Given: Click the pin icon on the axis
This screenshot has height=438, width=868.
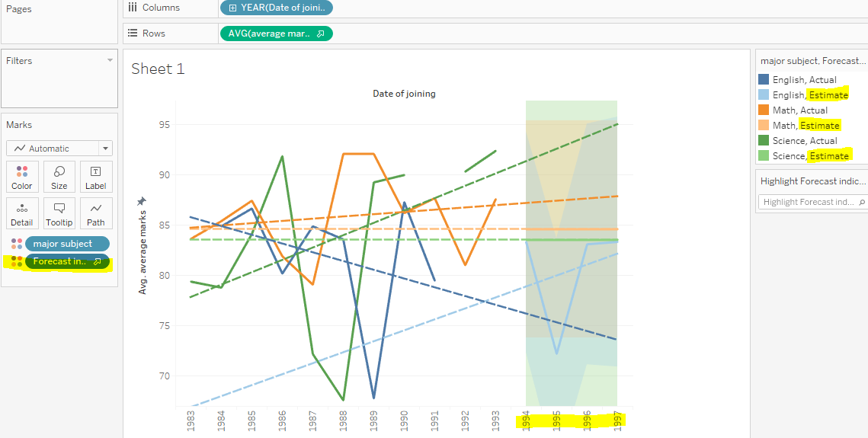Looking at the screenshot, I should (141, 201).
